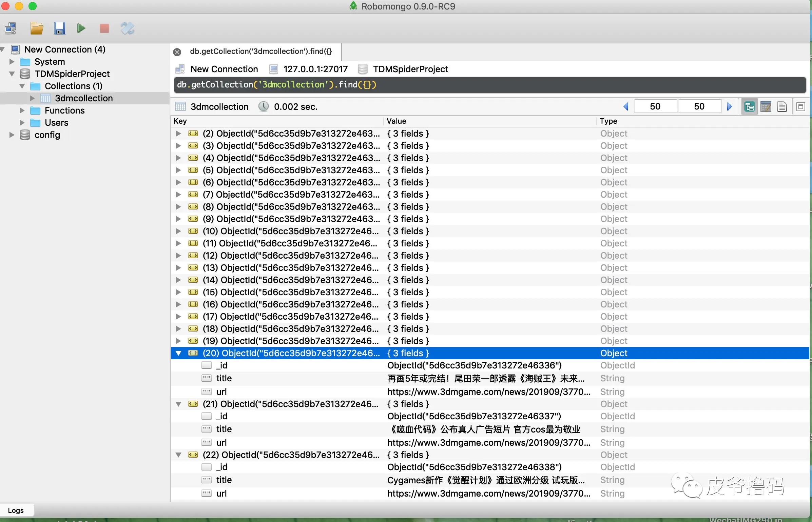The image size is (812, 522).
Task: Open the Logs tab at bottom
Action: point(16,510)
